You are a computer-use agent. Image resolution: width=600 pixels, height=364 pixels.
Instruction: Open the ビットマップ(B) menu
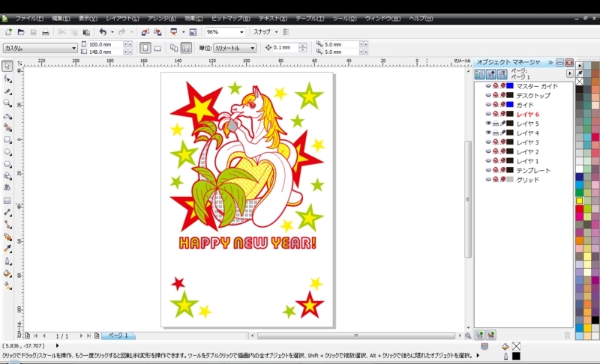point(231,18)
